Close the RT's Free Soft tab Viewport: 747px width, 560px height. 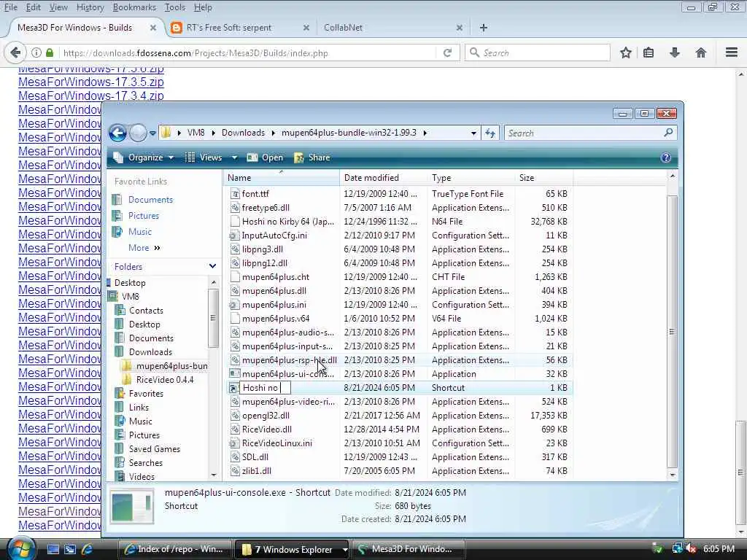(306, 28)
